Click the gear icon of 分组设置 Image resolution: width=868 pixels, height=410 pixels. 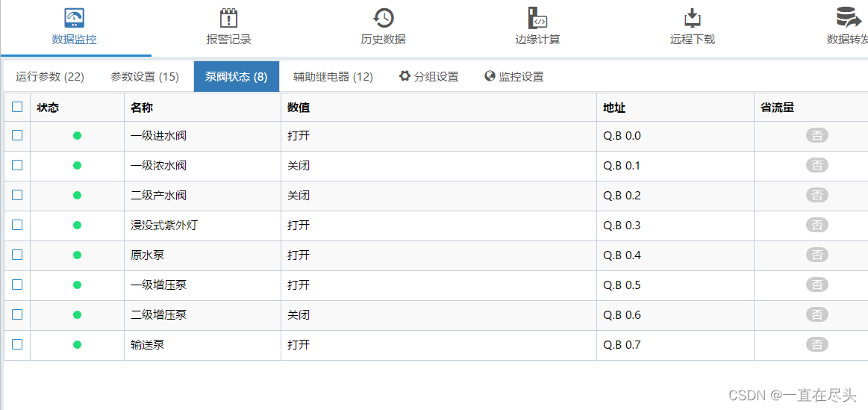(x=405, y=76)
